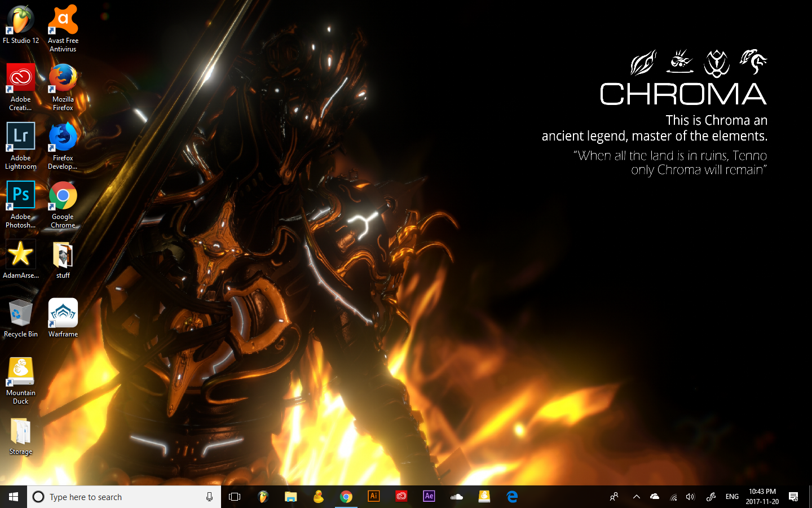Select the Google Chrome desktop icon

click(x=63, y=204)
